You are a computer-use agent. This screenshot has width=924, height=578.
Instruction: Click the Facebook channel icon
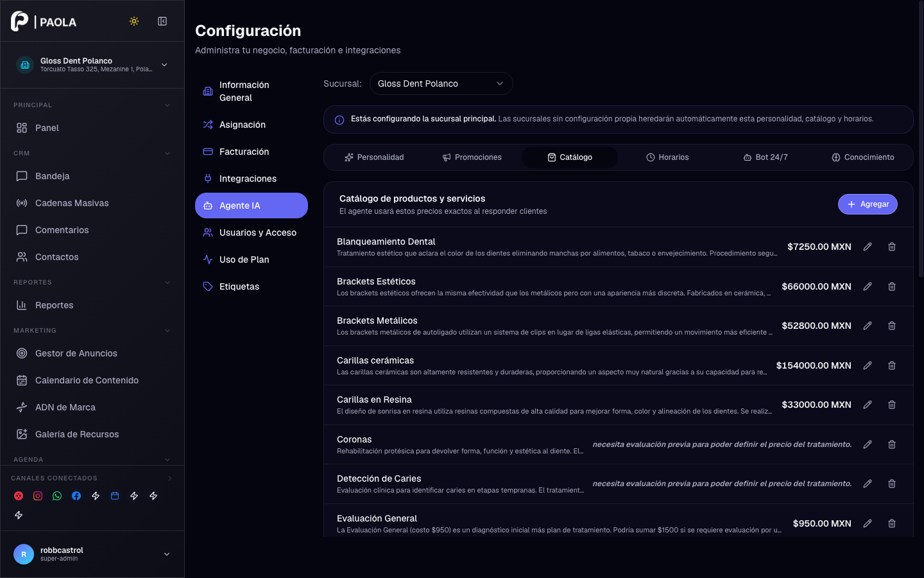coord(76,496)
